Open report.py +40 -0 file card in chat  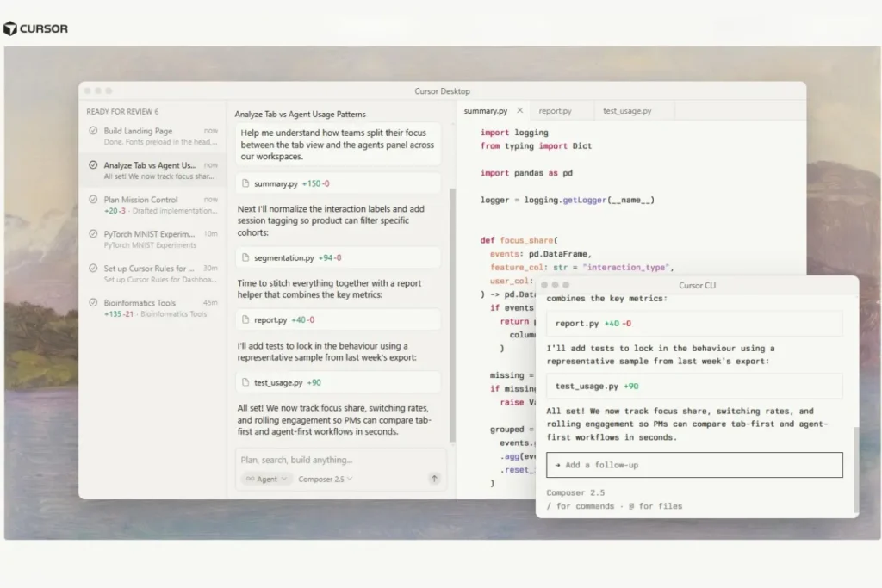click(x=338, y=319)
